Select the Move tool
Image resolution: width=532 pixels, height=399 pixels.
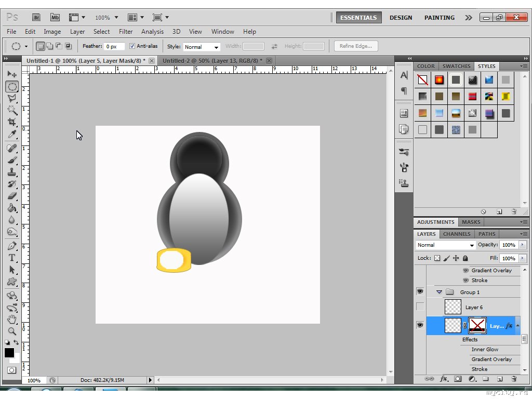tap(12, 74)
